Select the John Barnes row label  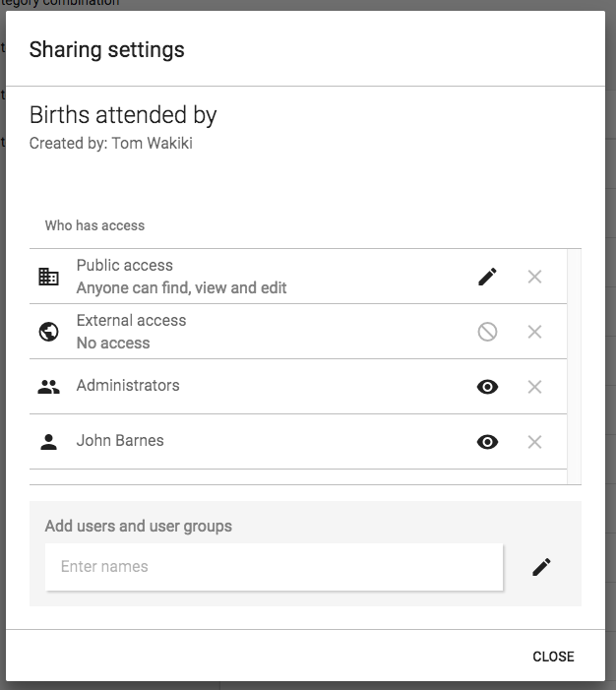click(x=120, y=441)
